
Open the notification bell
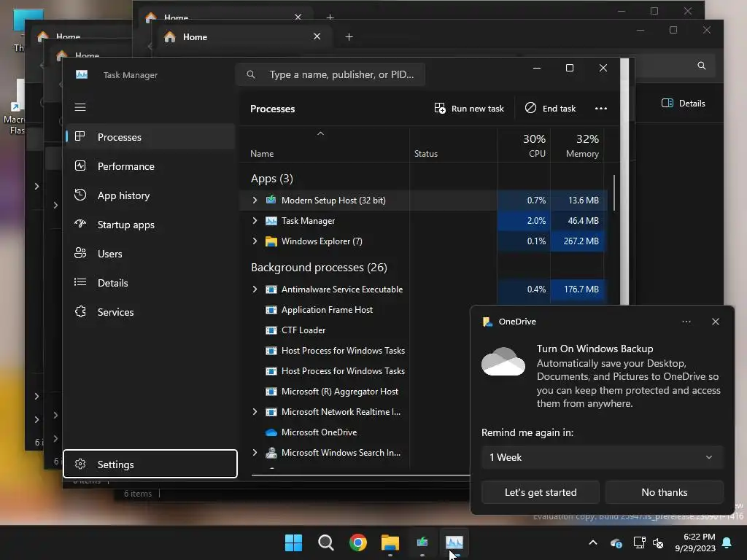click(727, 542)
